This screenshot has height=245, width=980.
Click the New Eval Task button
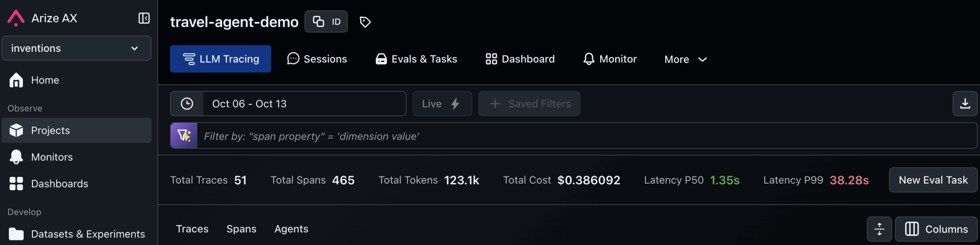tap(933, 180)
